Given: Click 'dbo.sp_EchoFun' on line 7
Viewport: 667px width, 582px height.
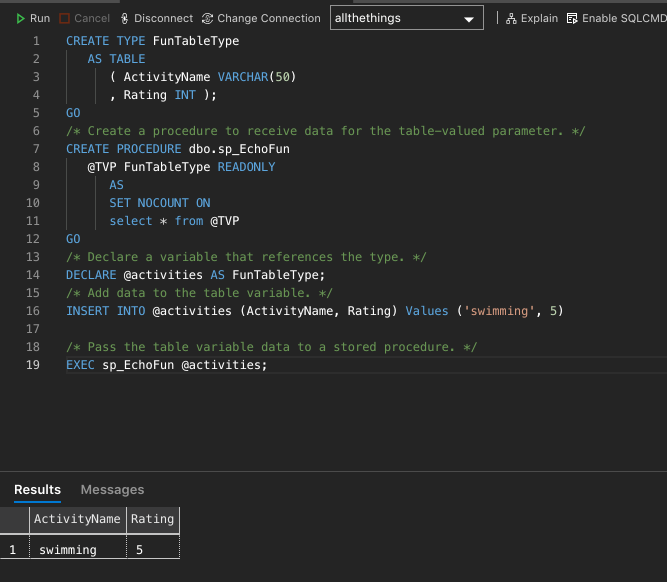Looking at the screenshot, I should (239, 149).
